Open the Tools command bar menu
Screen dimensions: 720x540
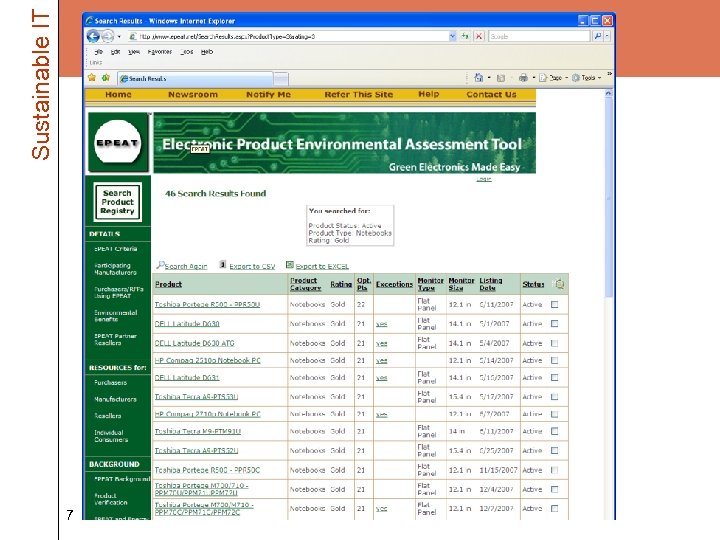click(586, 78)
